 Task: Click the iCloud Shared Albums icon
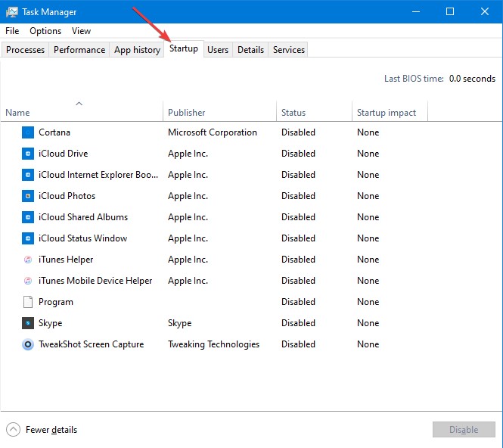pos(28,217)
